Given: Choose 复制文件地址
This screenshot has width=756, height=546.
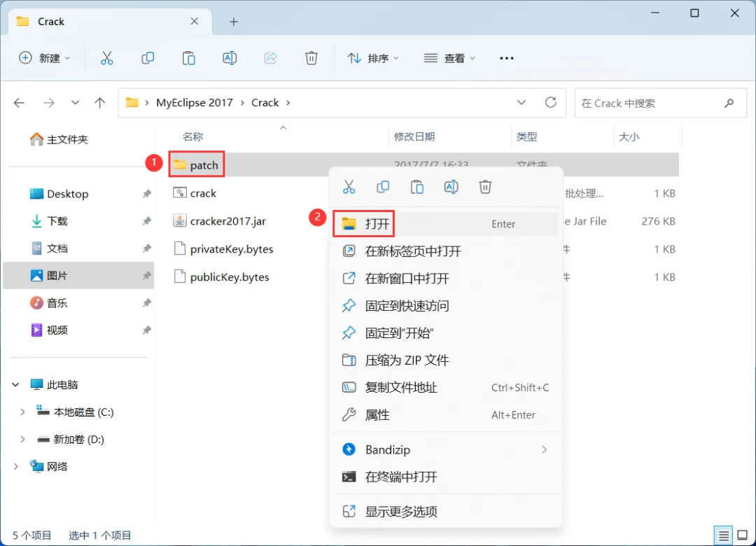Looking at the screenshot, I should pos(445,388).
